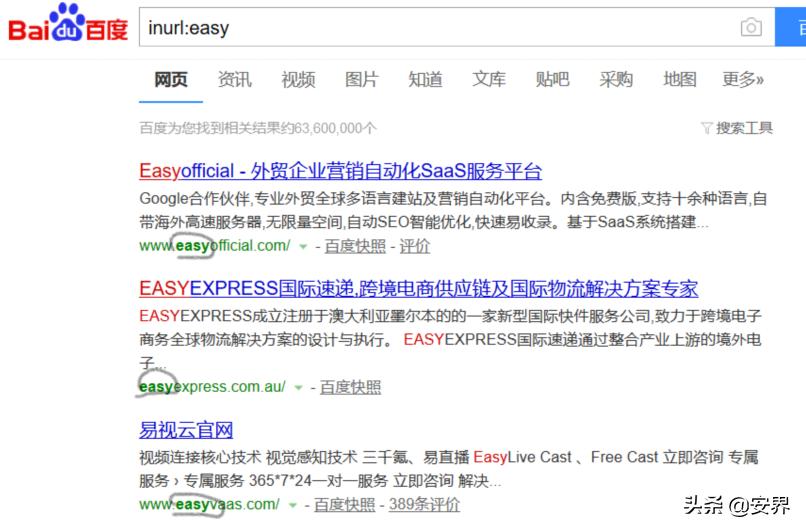Open 搜索工具 filter options
Image resolution: width=806 pixels, height=531 pixels.
[x=737, y=128]
